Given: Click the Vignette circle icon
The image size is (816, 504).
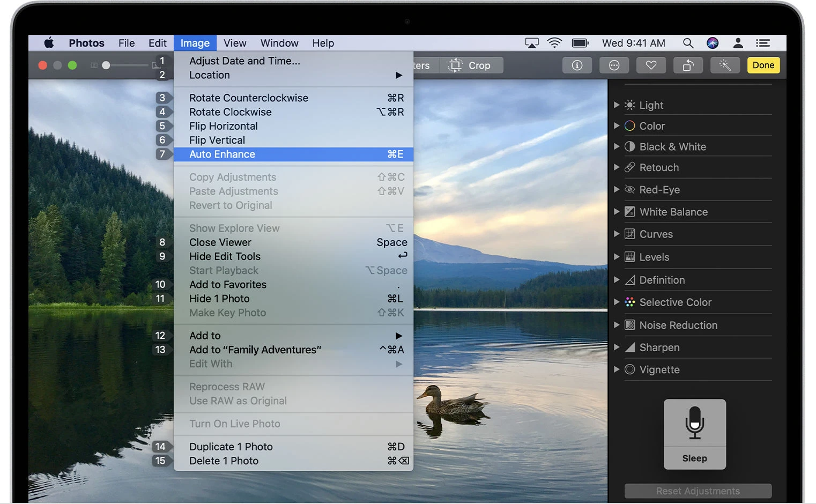Looking at the screenshot, I should pos(630,369).
